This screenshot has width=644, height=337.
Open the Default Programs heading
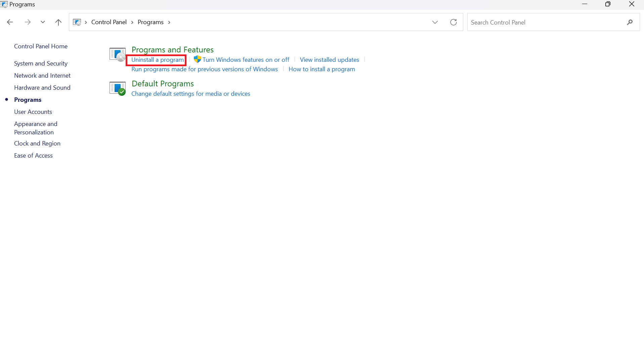pyautogui.click(x=163, y=84)
